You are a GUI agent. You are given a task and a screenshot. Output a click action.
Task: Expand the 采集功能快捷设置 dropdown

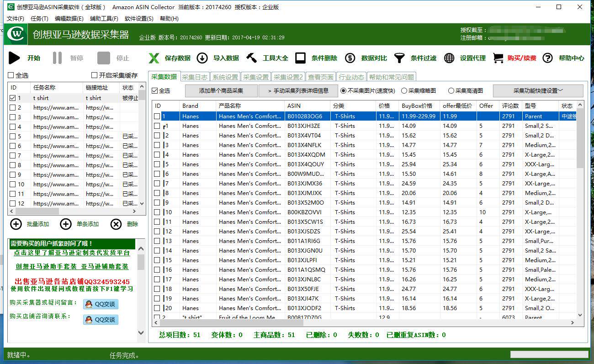click(538, 90)
